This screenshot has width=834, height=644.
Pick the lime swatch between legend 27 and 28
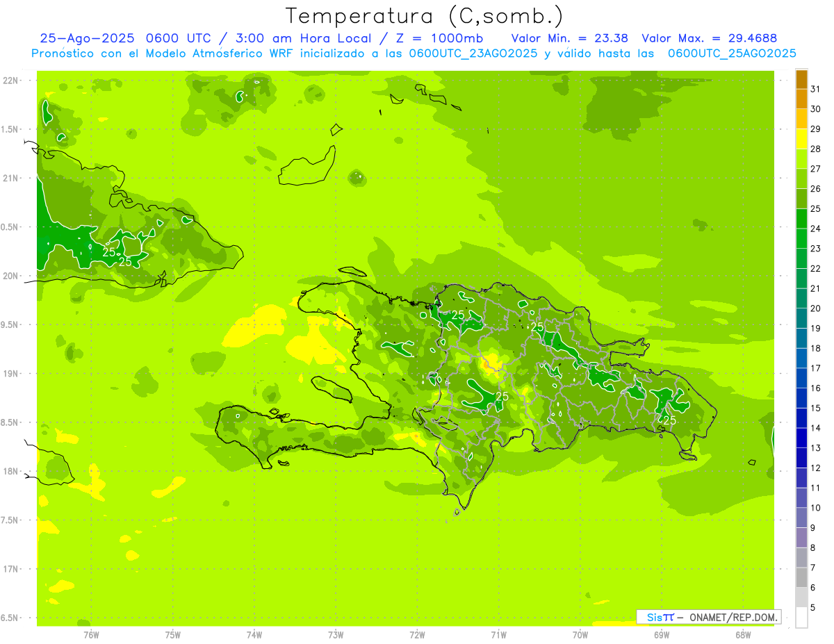click(801, 158)
